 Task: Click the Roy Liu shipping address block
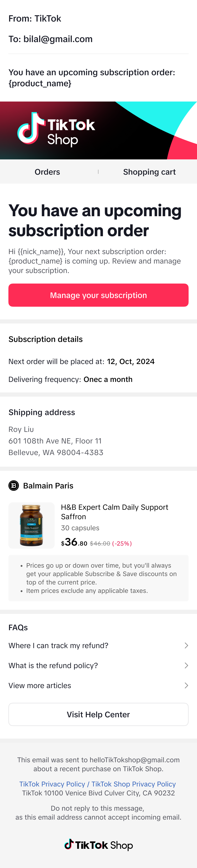point(56,441)
